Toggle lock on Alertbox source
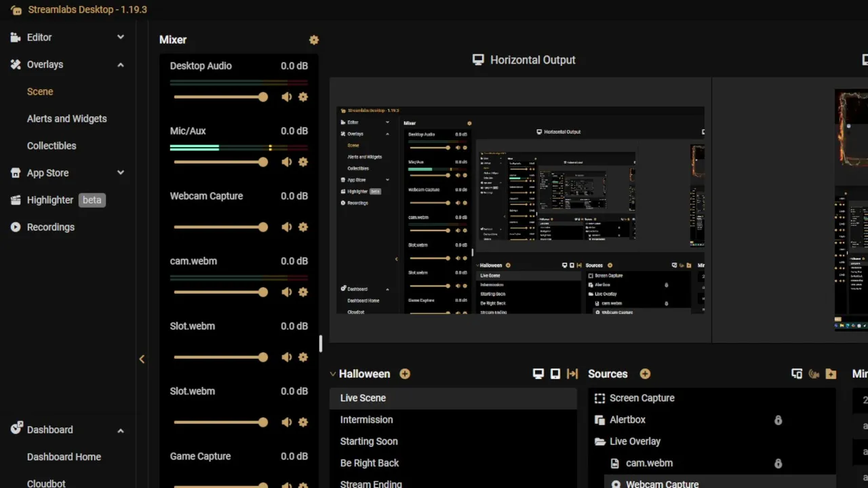 click(778, 420)
